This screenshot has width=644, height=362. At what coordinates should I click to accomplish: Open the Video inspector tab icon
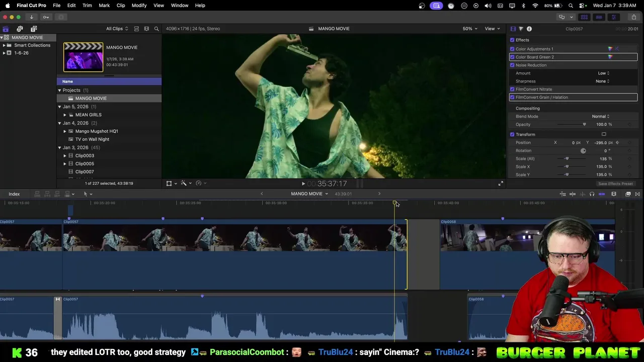tap(513, 29)
